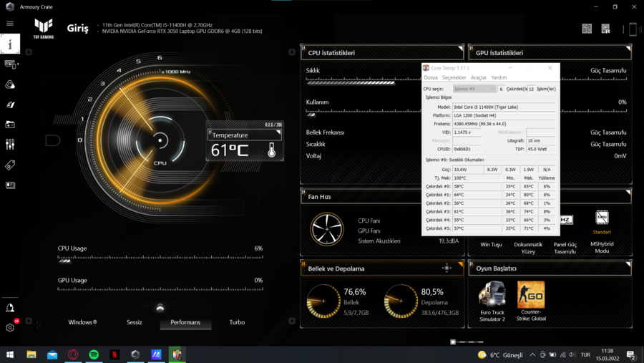Screen dimensions: 644x363
Task: Open the News card sidebar icon
Action: click(x=10, y=185)
